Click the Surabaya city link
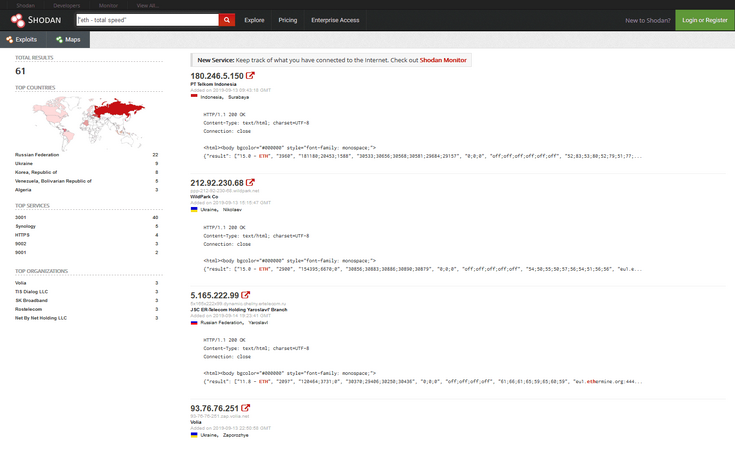 point(239,98)
